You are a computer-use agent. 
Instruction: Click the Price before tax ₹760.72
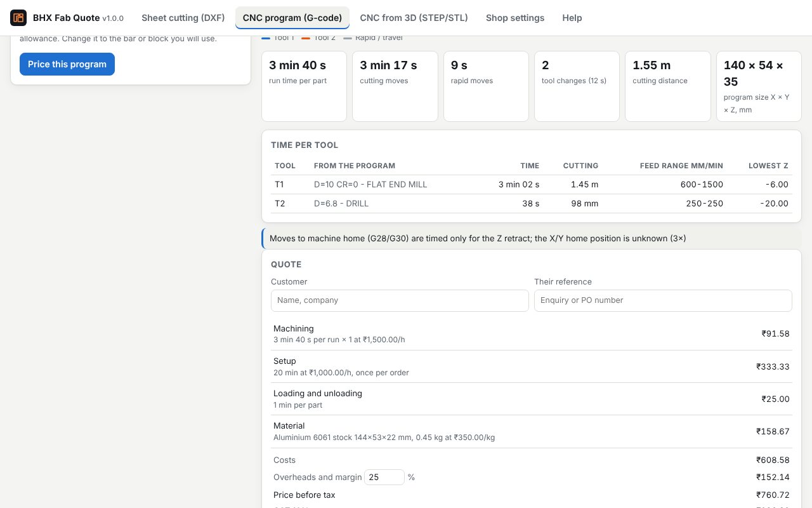pos(773,495)
